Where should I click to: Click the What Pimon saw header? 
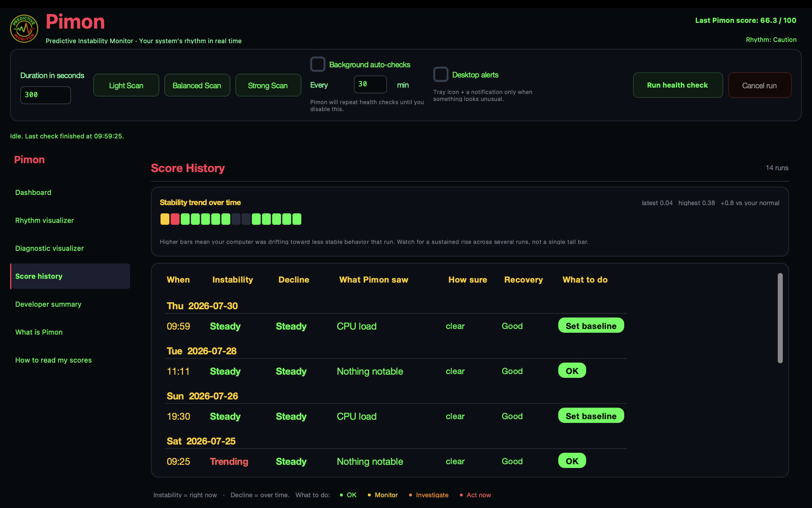click(x=373, y=279)
